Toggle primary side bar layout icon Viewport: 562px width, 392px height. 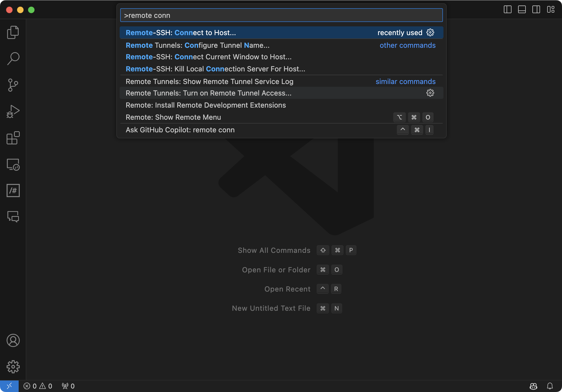tap(508, 10)
